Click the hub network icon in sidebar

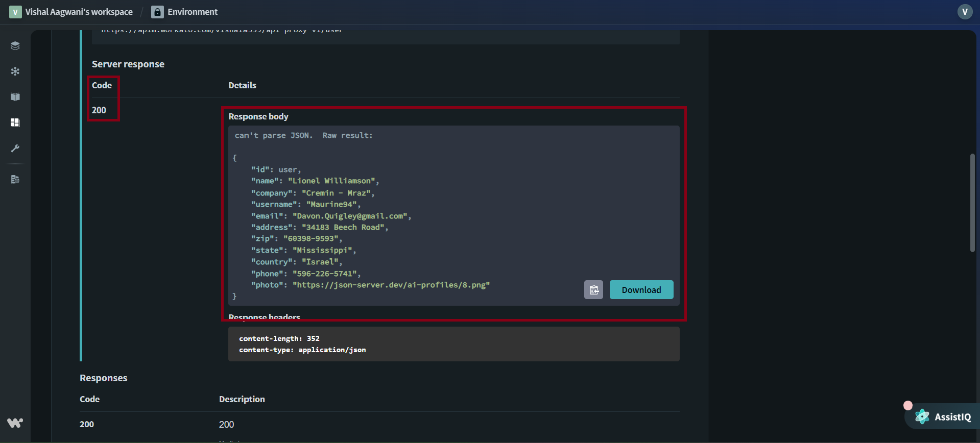(15, 71)
